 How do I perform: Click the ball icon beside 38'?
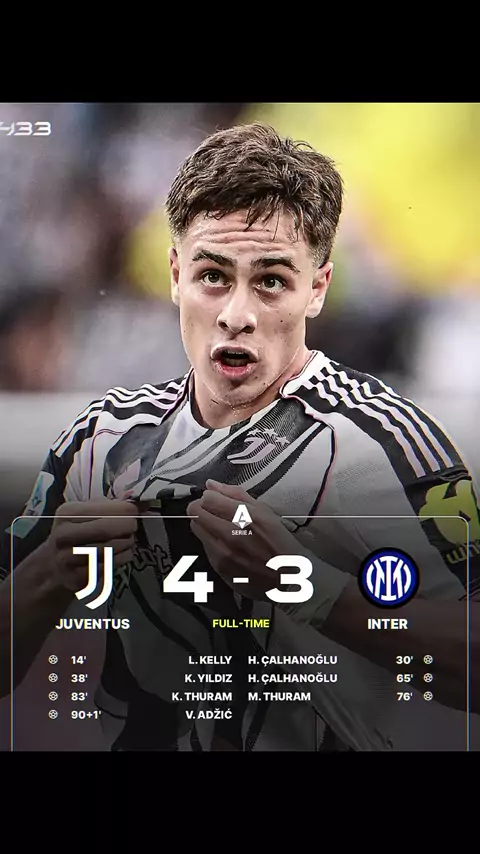[x=53, y=678]
